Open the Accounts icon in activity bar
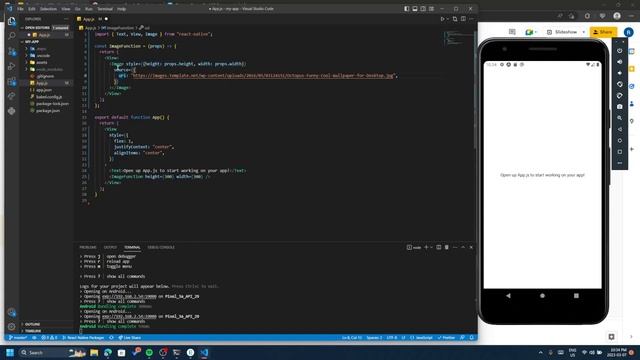Image resolution: width=640 pixels, height=360 pixels. coord(11,312)
